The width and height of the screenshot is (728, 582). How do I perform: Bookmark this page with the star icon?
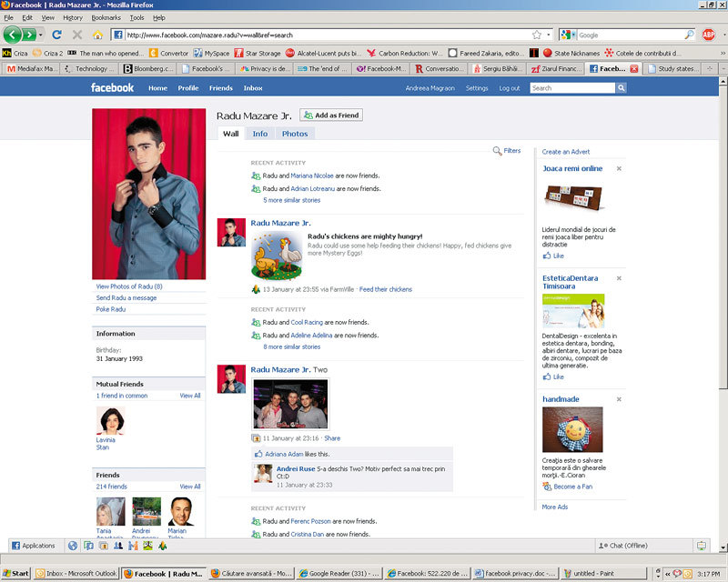click(x=537, y=35)
